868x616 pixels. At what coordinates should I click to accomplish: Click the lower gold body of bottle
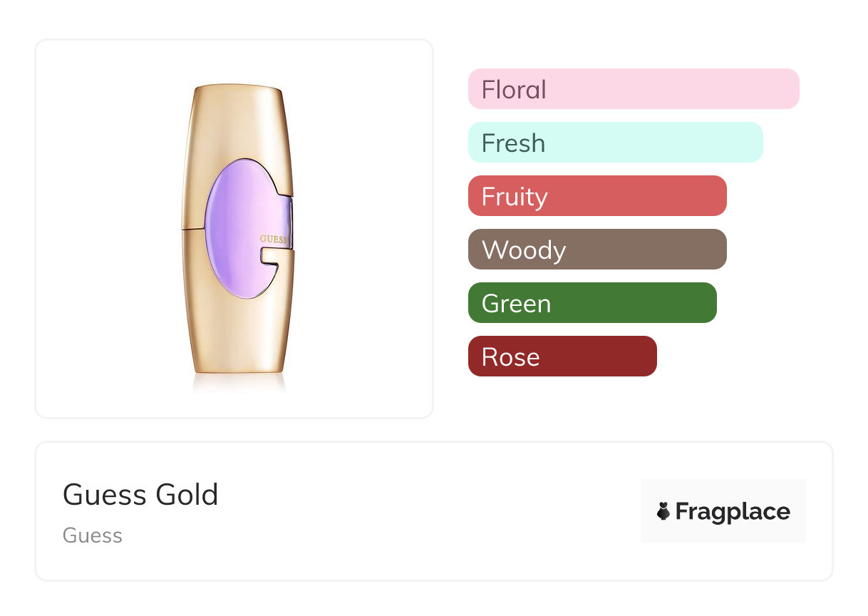(235, 335)
